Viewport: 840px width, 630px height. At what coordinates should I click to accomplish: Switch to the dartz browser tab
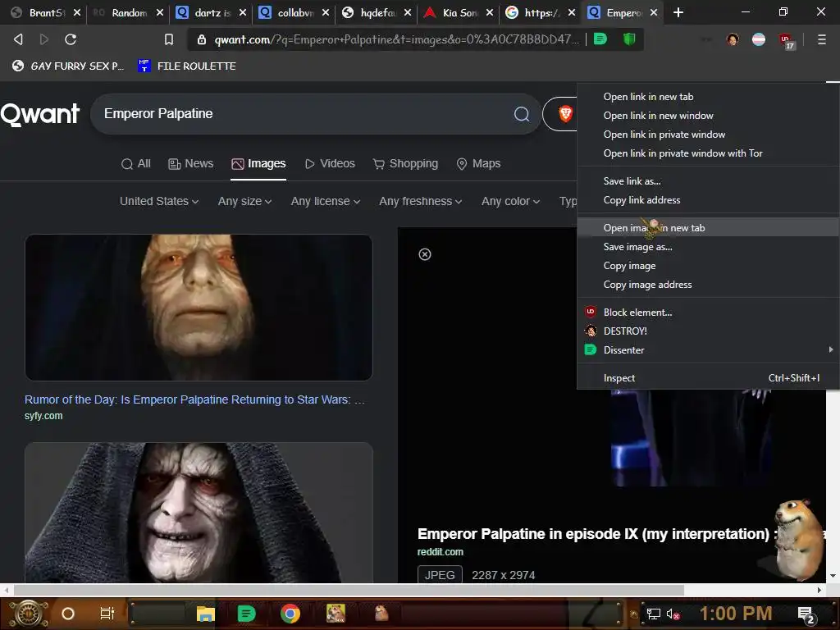(x=212, y=12)
